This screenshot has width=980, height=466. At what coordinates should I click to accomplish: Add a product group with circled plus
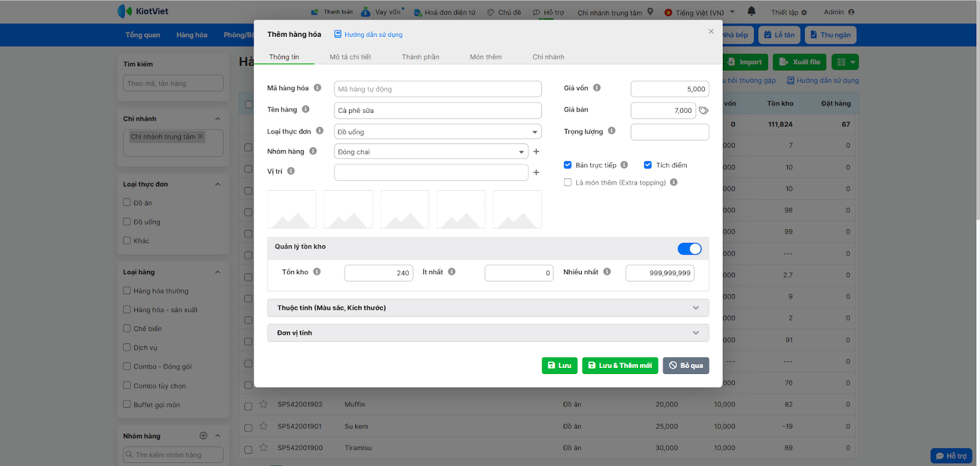click(203, 435)
